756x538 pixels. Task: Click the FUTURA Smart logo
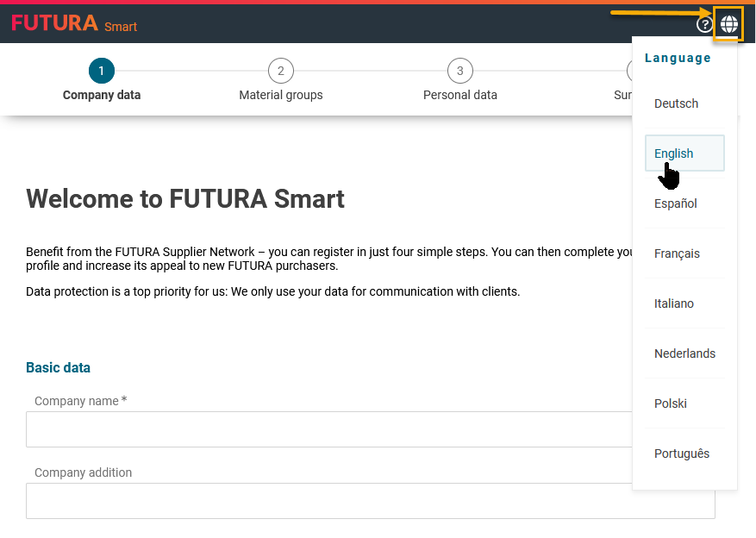74,23
